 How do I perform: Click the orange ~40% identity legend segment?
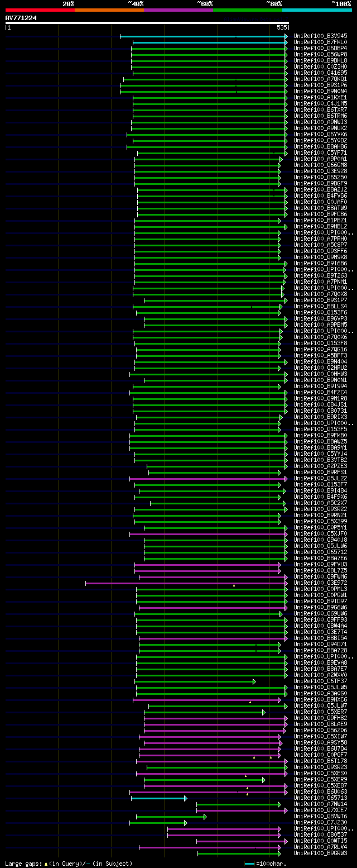tap(109, 10)
